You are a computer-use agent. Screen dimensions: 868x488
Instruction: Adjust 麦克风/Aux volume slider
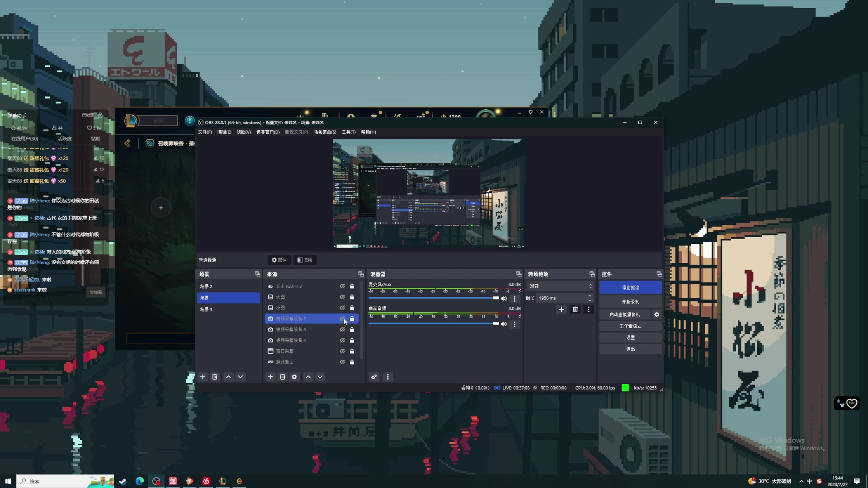click(434, 298)
